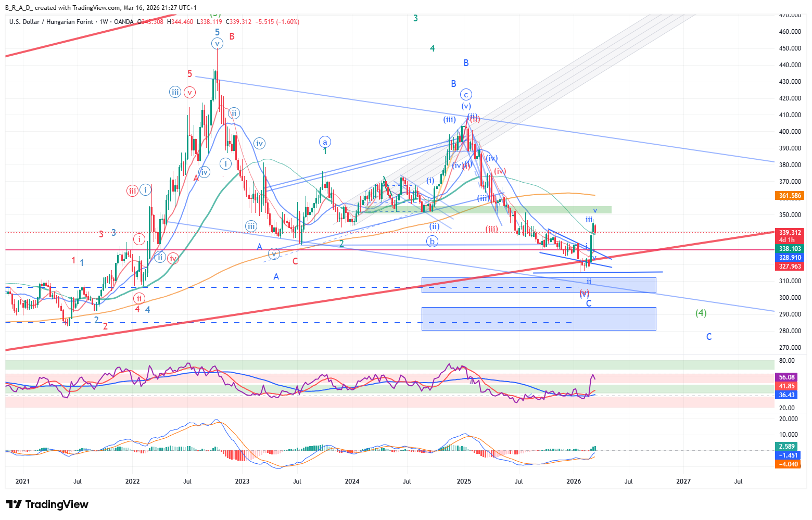The height and width of the screenshot is (520, 812).
Task: Select the blue "C" label at far right
Action: tap(708, 337)
